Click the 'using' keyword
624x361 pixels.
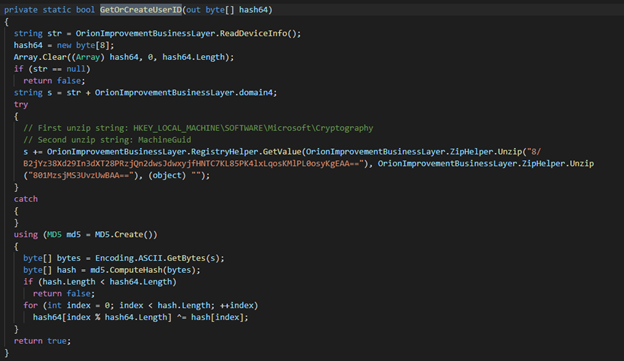tap(25, 234)
